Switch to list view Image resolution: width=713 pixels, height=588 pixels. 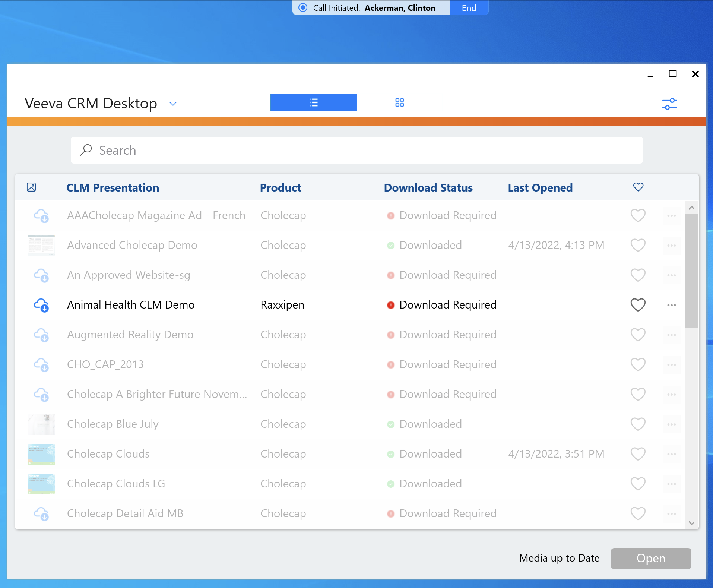(x=313, y=102)
